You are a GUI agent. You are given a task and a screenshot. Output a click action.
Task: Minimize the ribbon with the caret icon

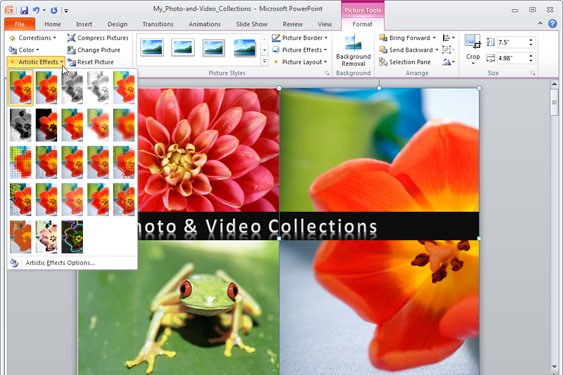point(540,23)
